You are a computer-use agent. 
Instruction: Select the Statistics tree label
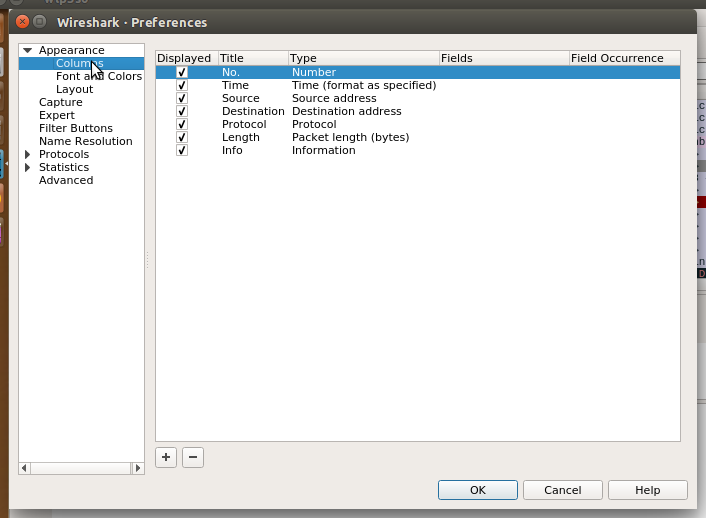point(64,167)
